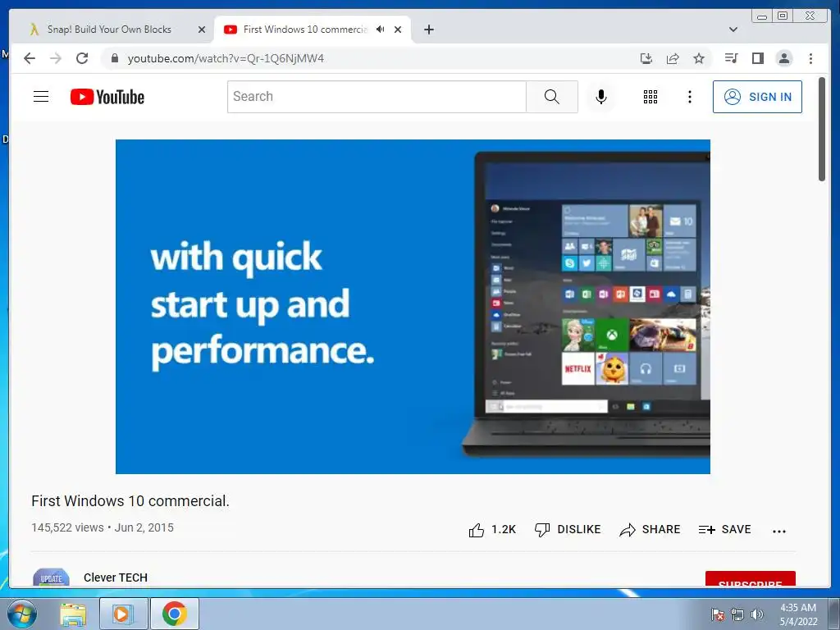Share this page icon in address bar
Image resolution: width=840 pixels, height=630 pixels.
[673, 58]
